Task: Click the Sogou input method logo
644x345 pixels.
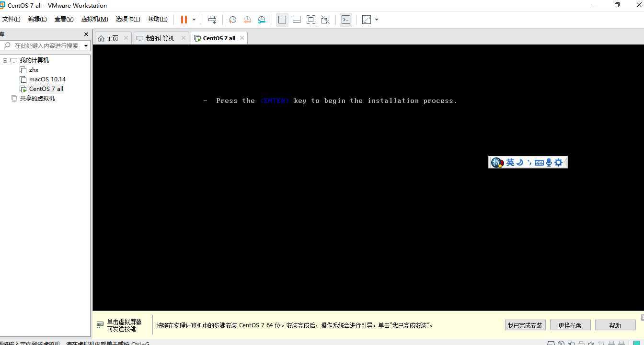Action: pyautogui.click(x=497, y=163)
